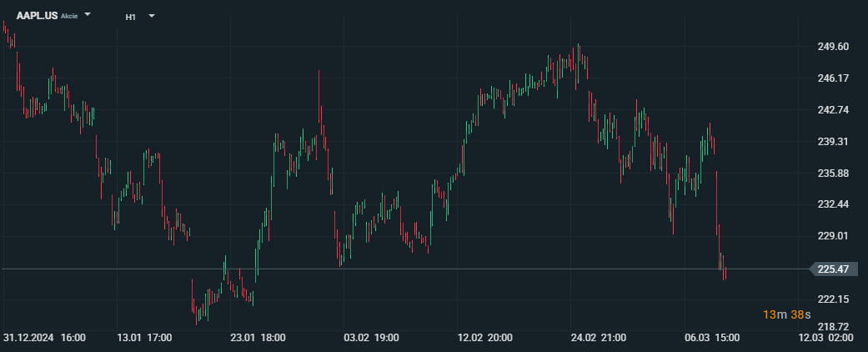
Task: Click the 242.74 price axis label
Action: tap(833, 109)
